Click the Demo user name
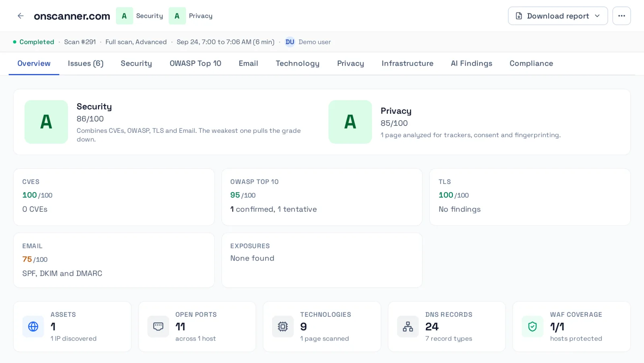This screenshot has width=644, height=363. coord(315,42)
